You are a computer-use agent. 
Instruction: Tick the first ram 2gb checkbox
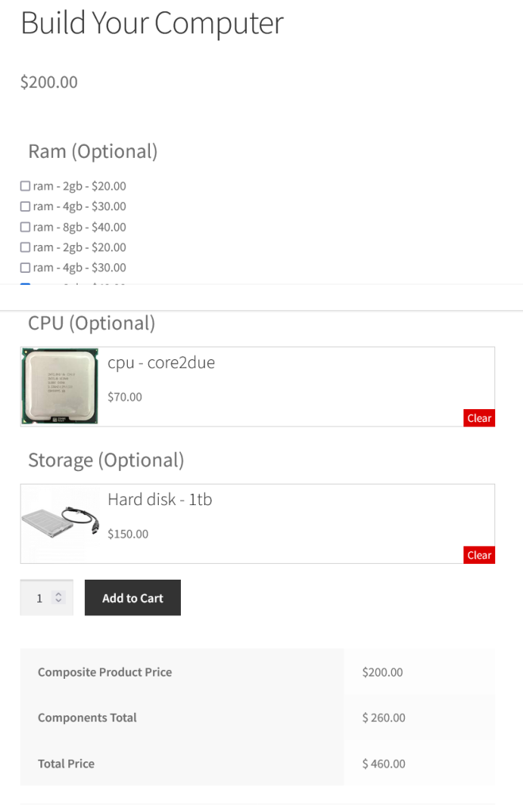click(25, 186)
